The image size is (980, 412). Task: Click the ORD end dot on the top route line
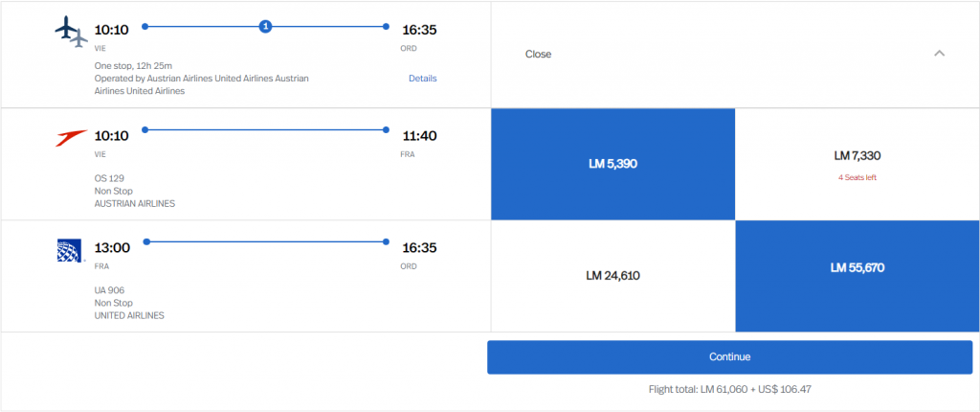point(386,26)
